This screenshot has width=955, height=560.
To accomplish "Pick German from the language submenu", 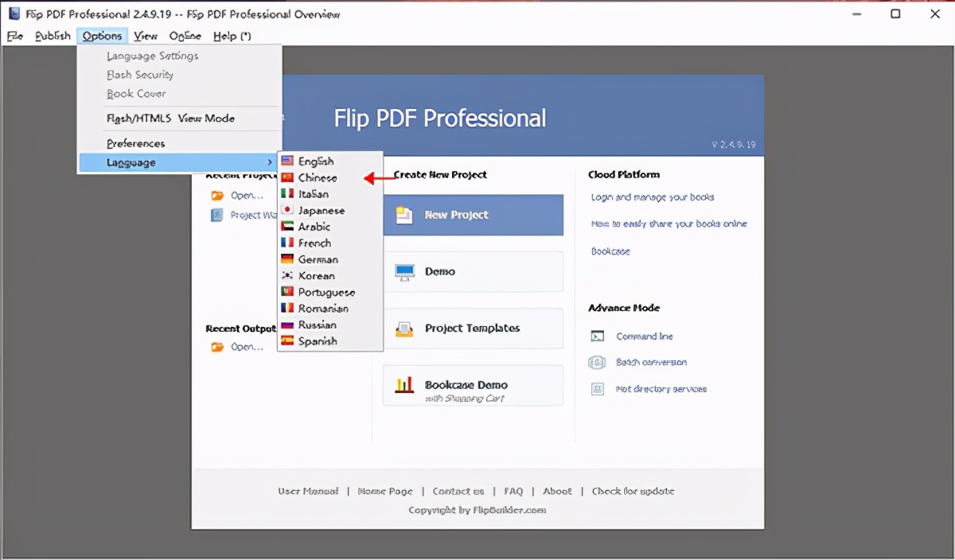I will click(318, 259).
